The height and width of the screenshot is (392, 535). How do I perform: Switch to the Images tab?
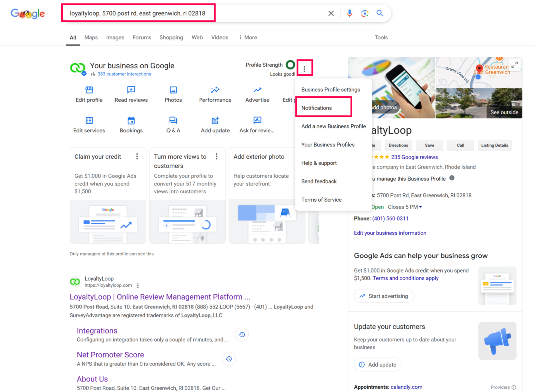(115, 38)
